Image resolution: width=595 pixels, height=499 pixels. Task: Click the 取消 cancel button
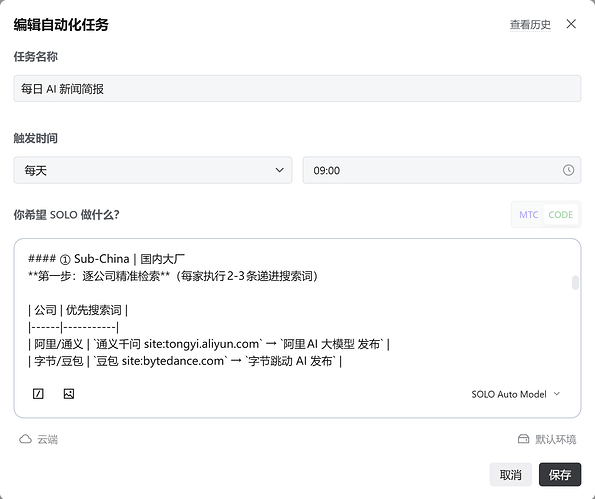[x=510, y=474]
